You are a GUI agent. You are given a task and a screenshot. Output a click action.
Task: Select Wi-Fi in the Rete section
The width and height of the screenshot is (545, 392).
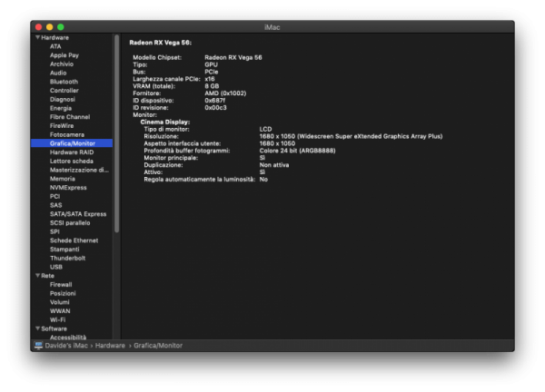[58, 319]
